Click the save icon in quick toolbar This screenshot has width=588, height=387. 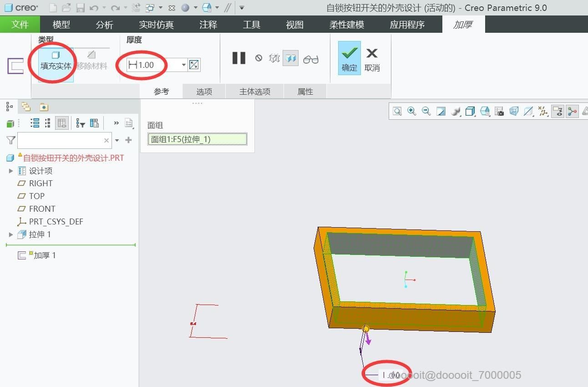tap(81, 8)
